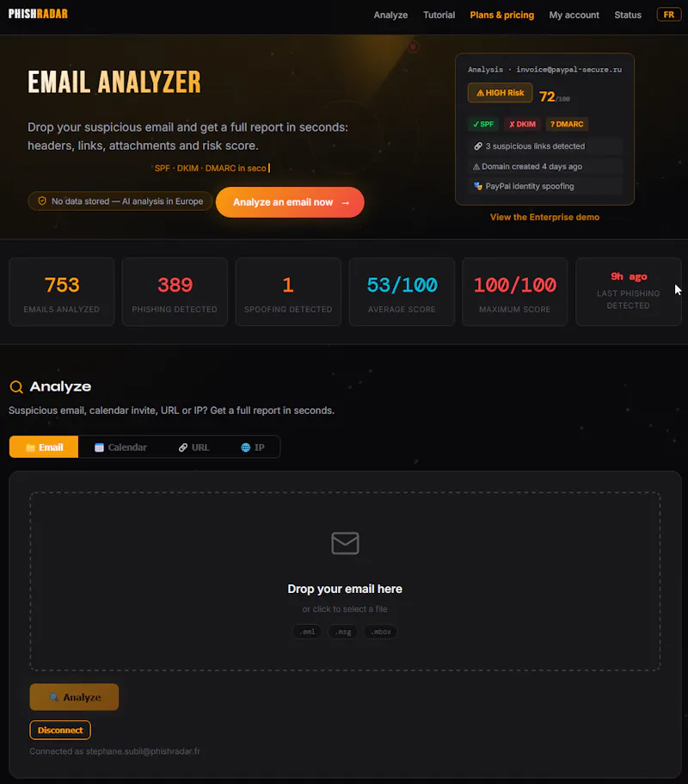The image size is (688, 784).
Task: Click warning icon next to Domain created
Action: 476,166
